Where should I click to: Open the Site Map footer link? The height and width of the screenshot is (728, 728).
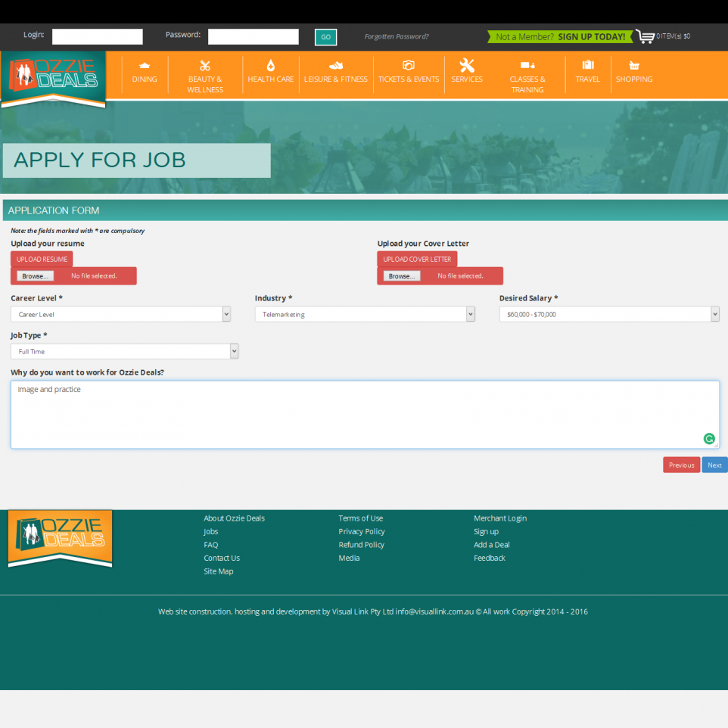coord(218,571)
